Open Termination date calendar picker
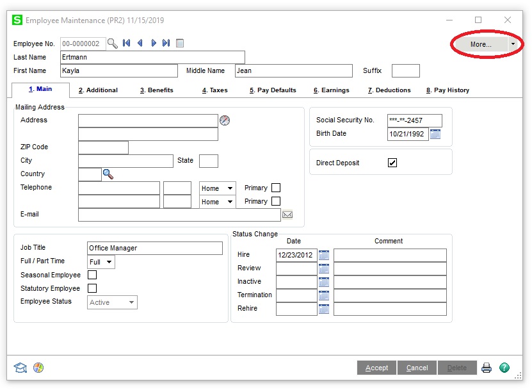This screenshot has width=532, height=392. pos(324,295)
